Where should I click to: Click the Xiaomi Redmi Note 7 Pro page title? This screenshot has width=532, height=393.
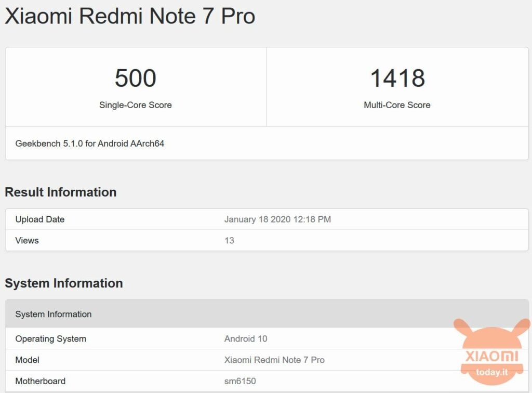point(130,16)
